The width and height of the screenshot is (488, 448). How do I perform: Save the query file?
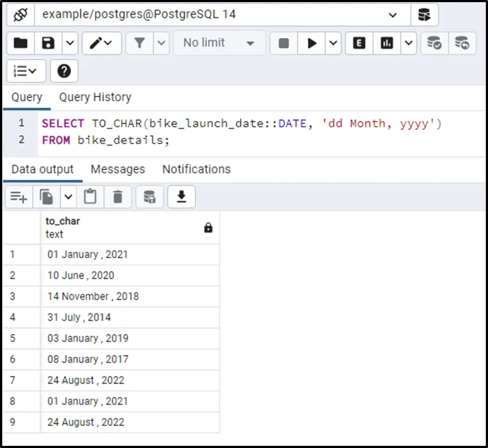[x=48, y=43]
